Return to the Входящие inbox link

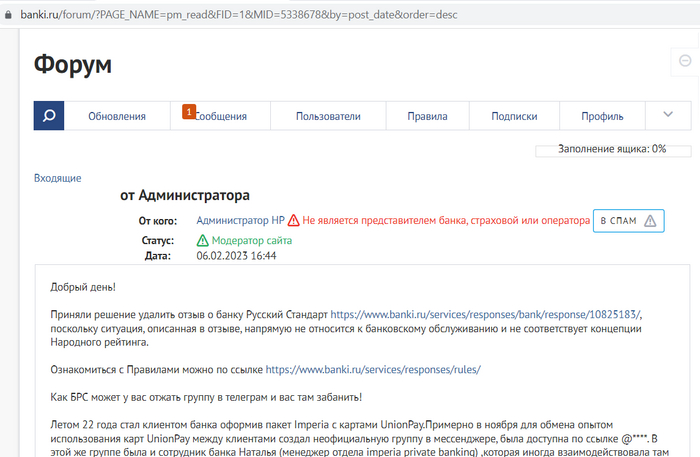[58, 178]
